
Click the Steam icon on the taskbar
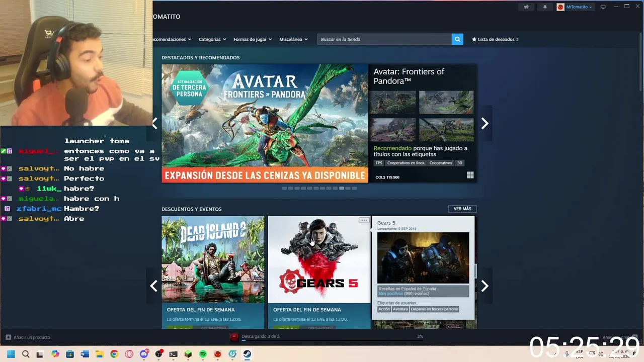pos(247,354)
